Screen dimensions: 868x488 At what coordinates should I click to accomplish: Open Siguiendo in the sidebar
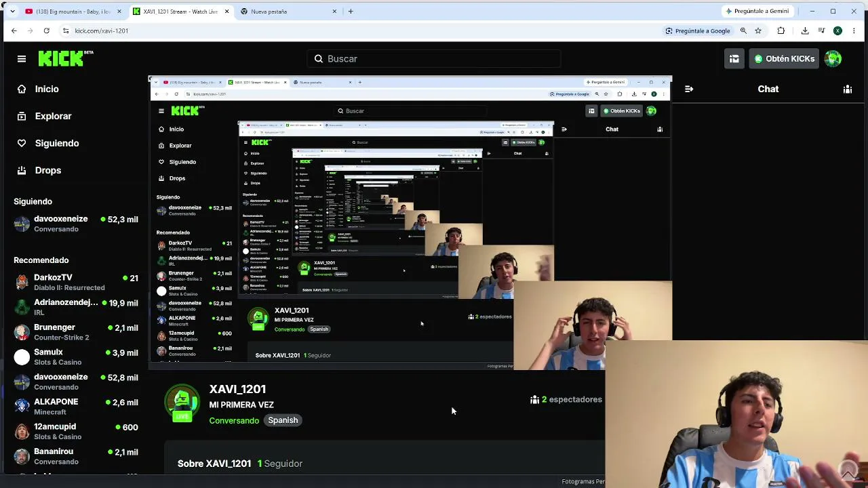point(57,143)
